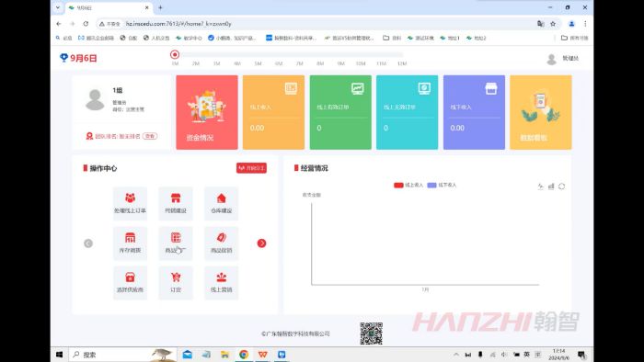
Task: Open the supplier selection tile
Action: (x=130, y=282)
